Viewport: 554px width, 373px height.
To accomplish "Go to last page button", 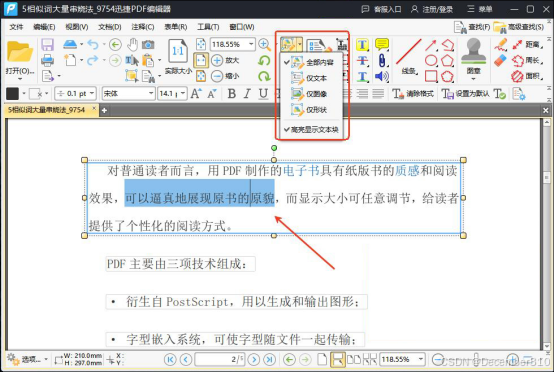I will click(270, 360).
